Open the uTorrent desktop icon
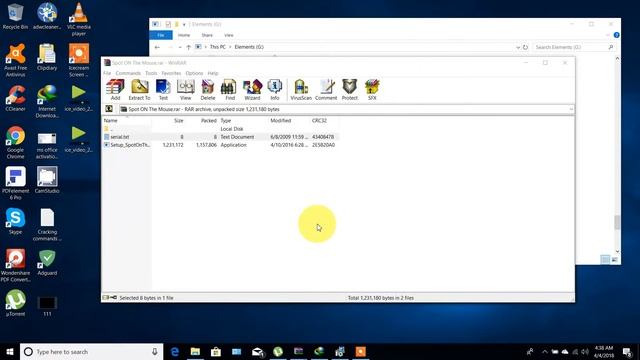 click(x=15, y=303)
